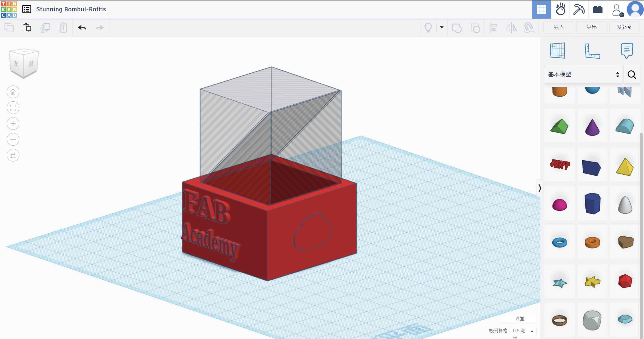Click the Copy icon
Screen dimensions: 644x339
tap(9, 28)
